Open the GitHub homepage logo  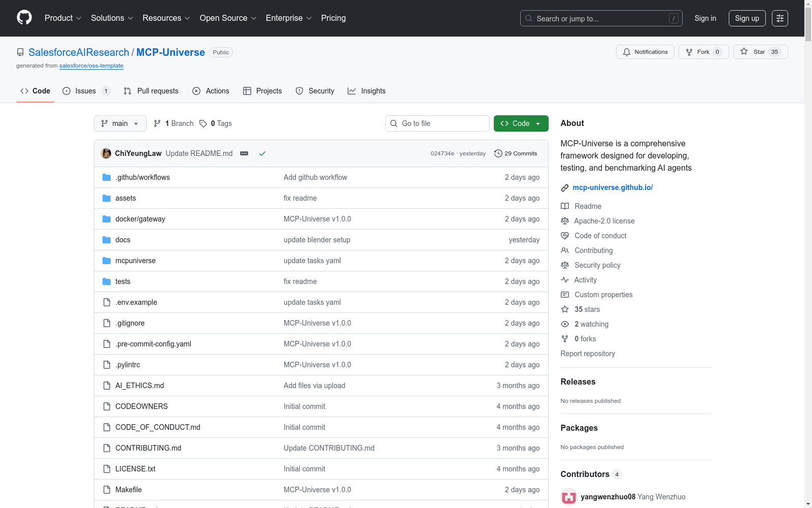(24, 18)
